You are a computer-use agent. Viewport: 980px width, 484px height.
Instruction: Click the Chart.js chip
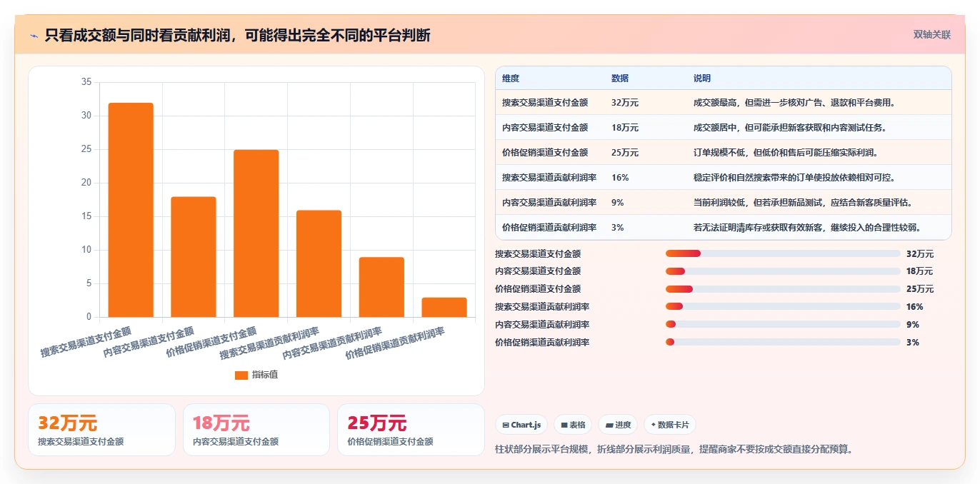coord(521,425)
